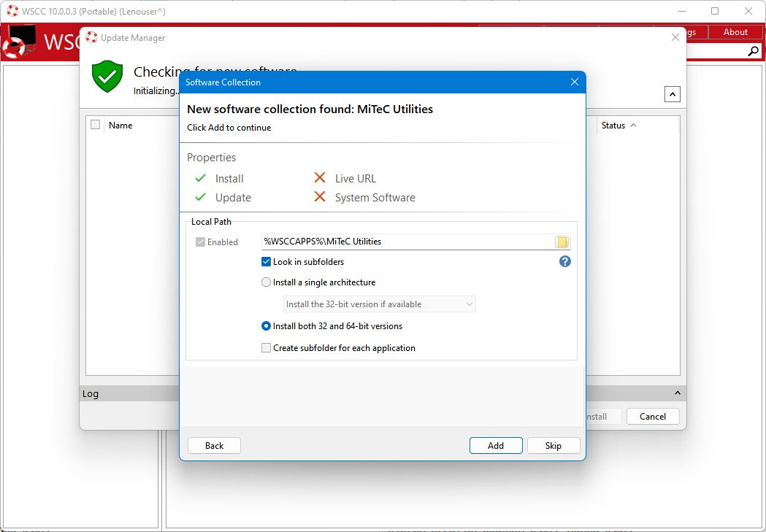This screenshot has height=532, width=766.
Task: Click the 'Initializing...' status text
Action: coord(156,90)
